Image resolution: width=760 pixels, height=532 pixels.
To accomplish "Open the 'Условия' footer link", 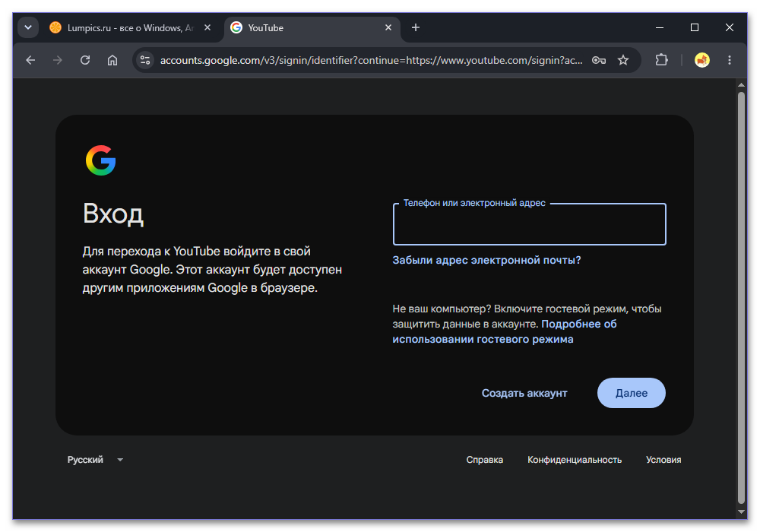I will [x=663, y=460].
